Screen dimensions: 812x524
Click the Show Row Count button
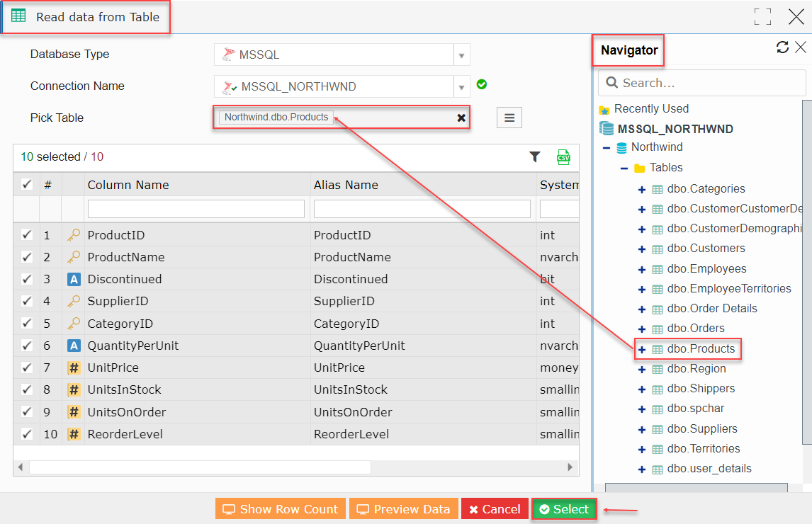click(x=281, y=509)
